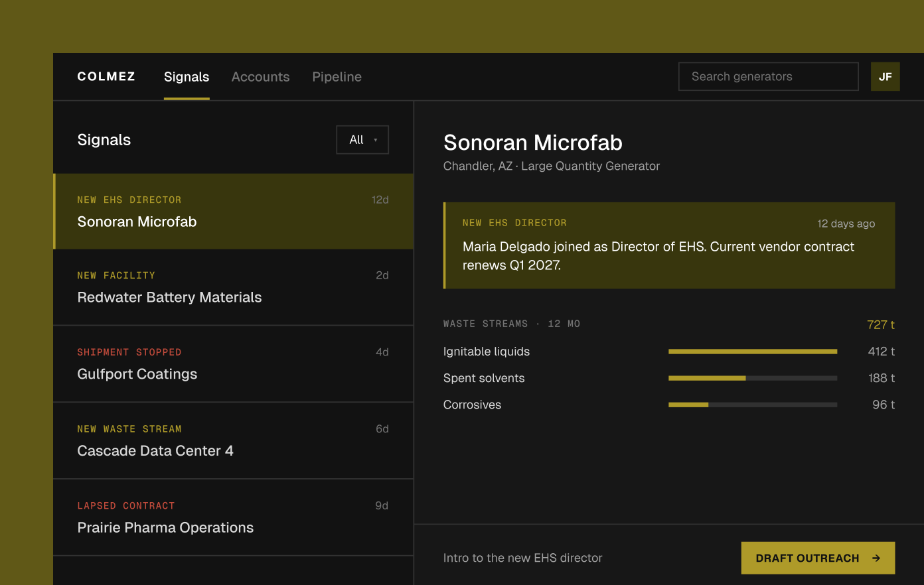
Task: Click the Ignitable liquids label
Action: (x=487, y=352)
